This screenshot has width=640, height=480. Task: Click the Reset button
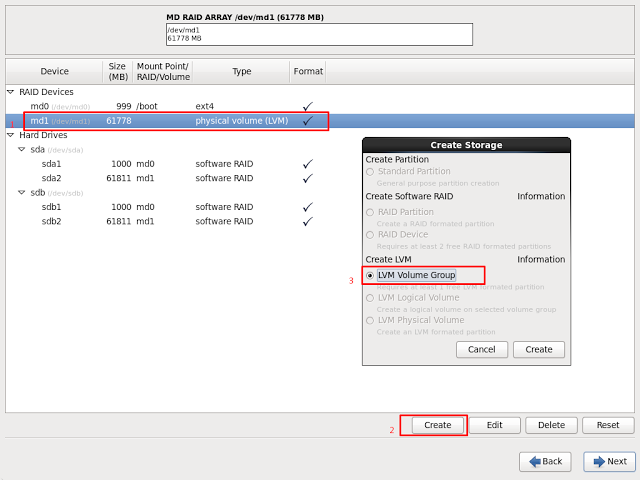(608, 425)
